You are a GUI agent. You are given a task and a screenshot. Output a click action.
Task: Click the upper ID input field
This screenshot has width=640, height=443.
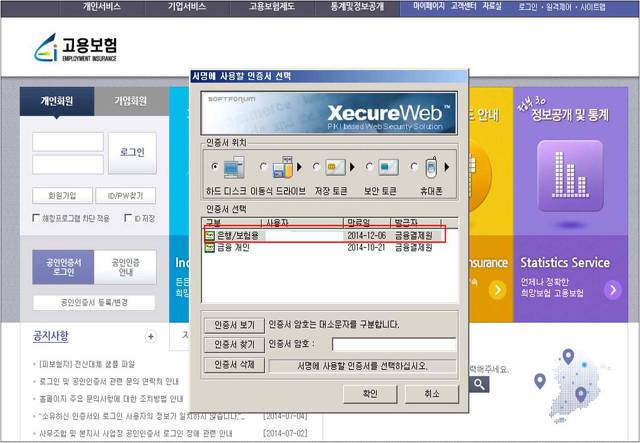[x=68, y=142]
